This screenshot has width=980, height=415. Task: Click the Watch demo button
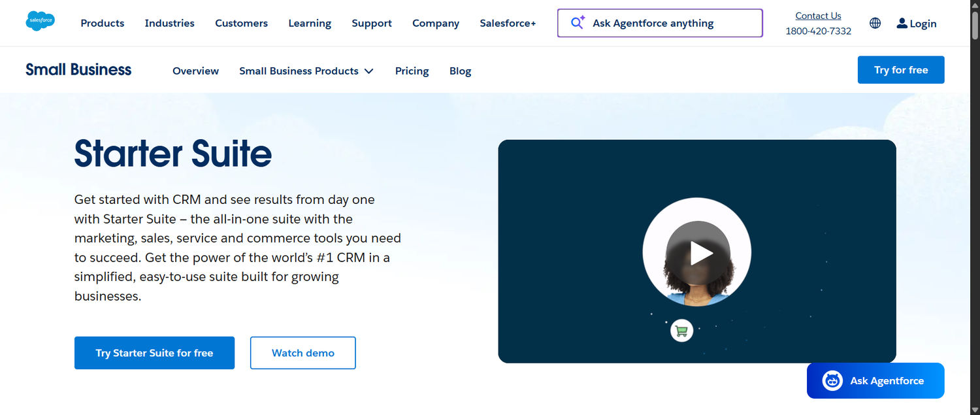pos(302,352)
